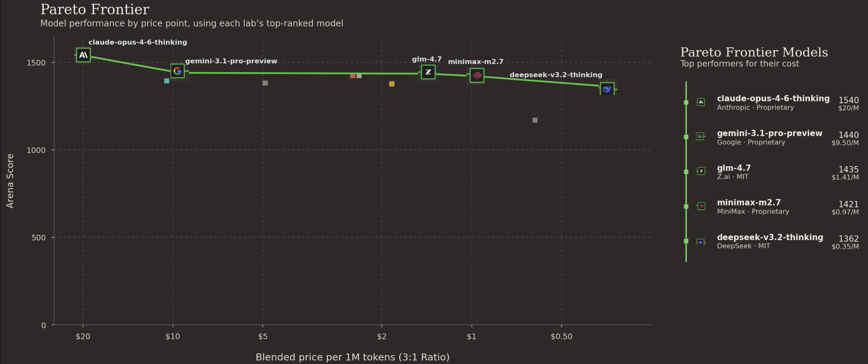Click the red square data point on the chart
The width and height of the screenshot is (868, 364).
click(352, 76)
